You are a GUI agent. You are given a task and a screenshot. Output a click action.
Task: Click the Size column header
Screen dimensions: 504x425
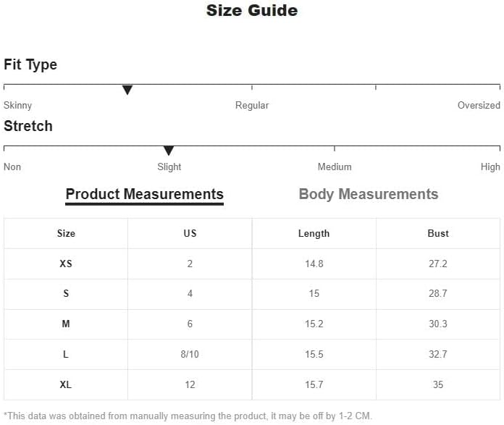pos(66,233)
